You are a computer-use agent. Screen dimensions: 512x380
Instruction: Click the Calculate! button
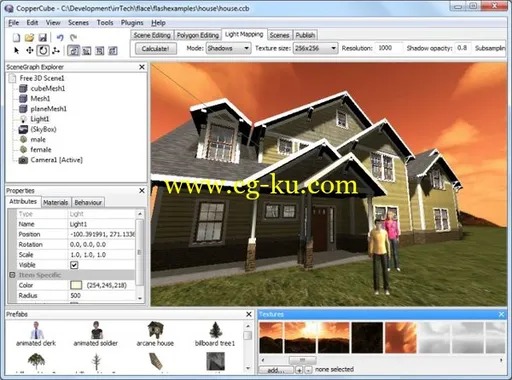155,49
